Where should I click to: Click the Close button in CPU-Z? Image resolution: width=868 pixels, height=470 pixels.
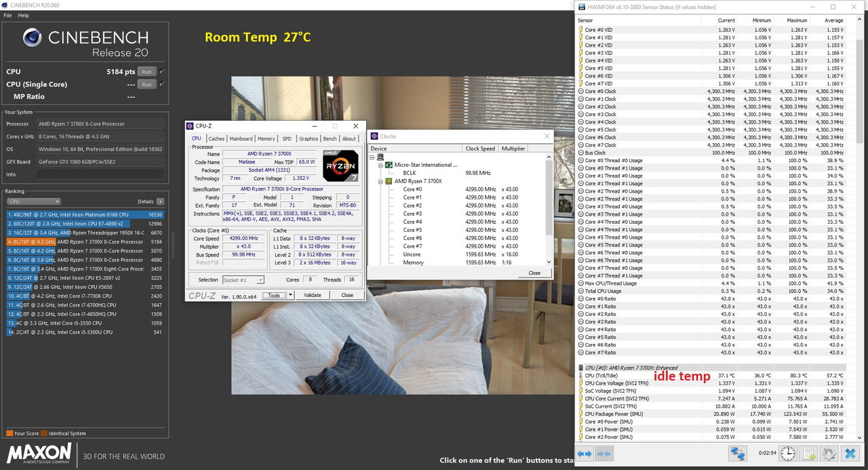coord(347,295)
